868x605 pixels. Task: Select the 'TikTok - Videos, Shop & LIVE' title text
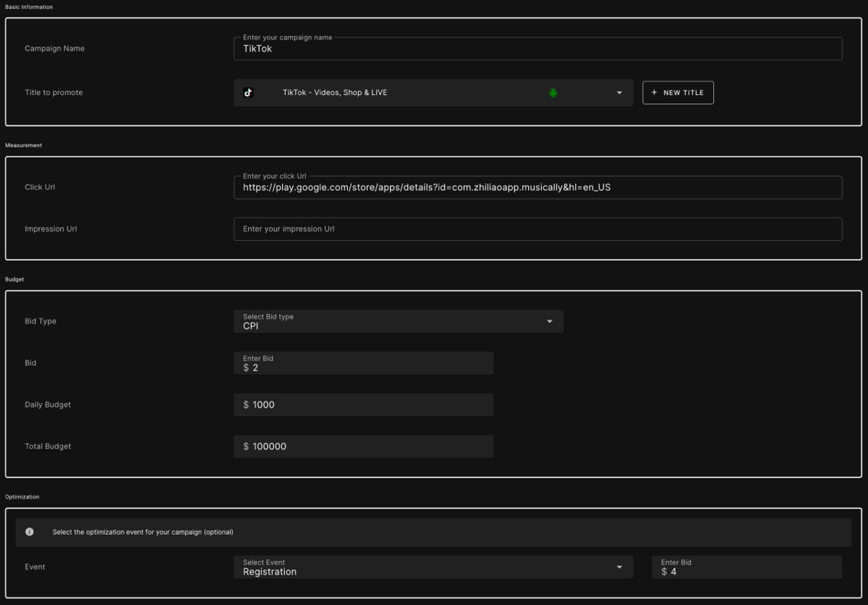click(x=335, y=93)
